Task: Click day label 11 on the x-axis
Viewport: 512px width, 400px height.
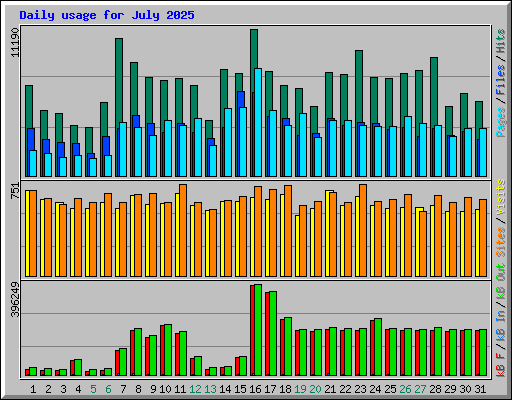Action: pyautogui.click(x=180, y=389)
